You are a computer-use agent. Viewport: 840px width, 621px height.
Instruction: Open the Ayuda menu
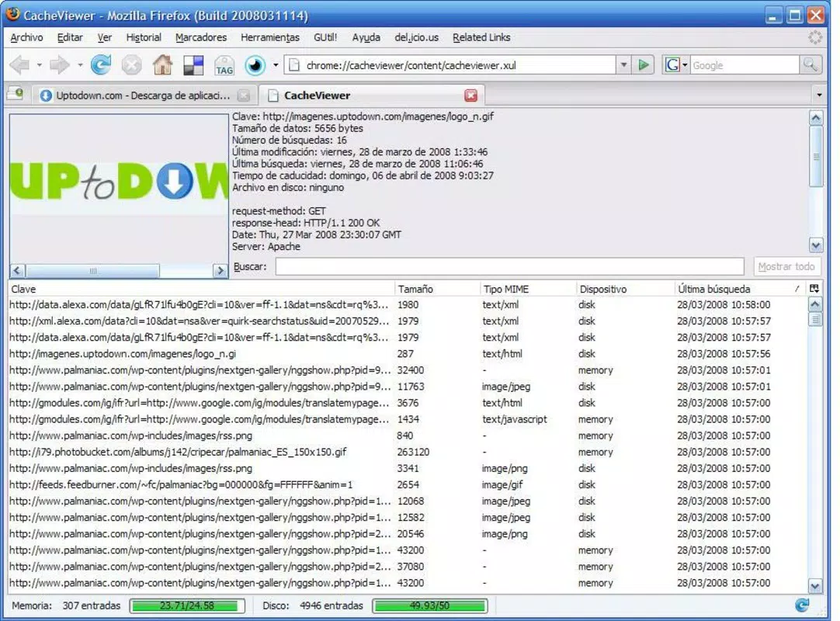(x=366, y=37)
